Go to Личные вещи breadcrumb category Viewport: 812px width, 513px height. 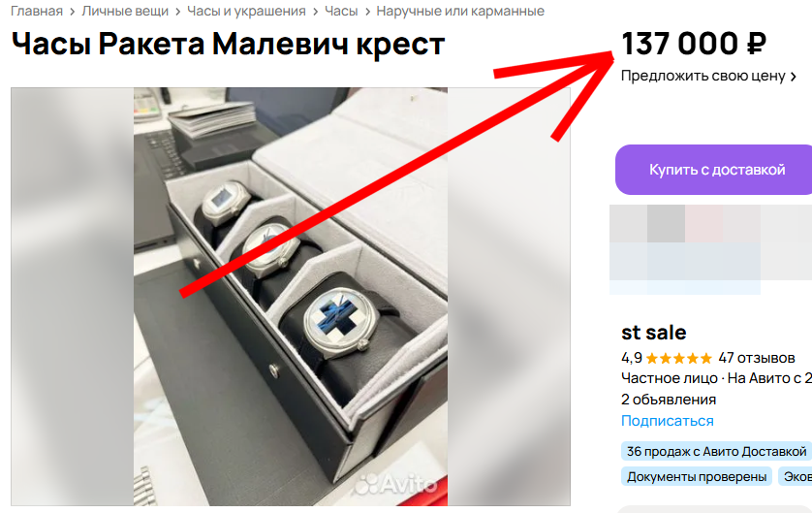coord(125,11)
